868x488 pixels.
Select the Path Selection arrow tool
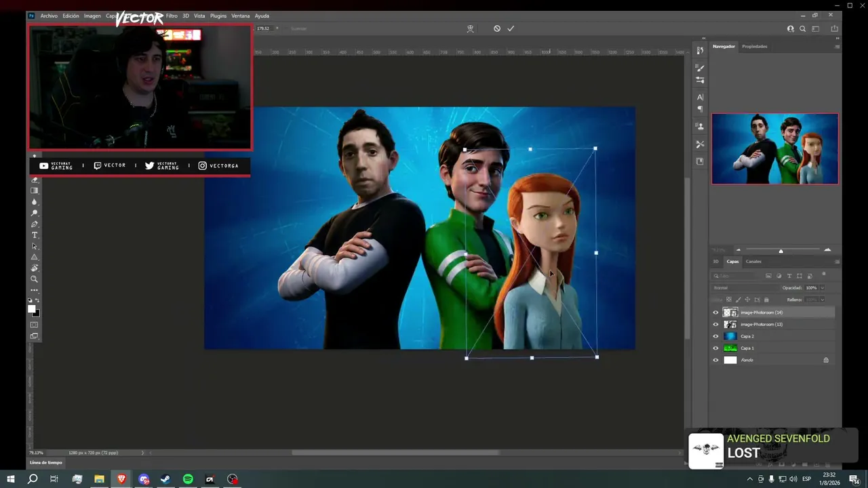[35, 246]
